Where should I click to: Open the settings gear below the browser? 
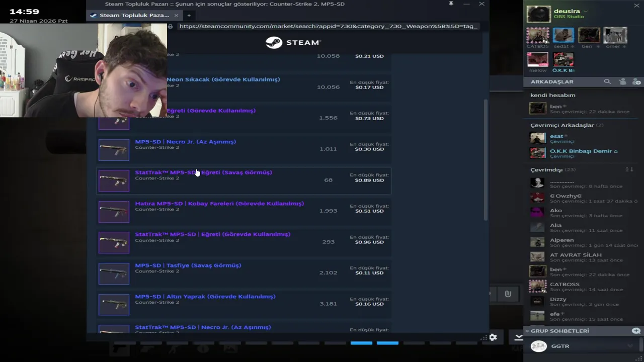[493, 337]
